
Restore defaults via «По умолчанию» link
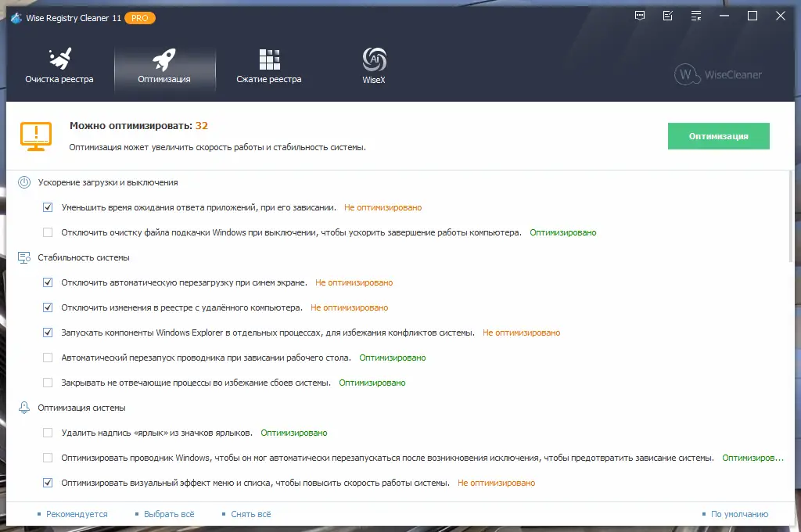click(738, 514)
